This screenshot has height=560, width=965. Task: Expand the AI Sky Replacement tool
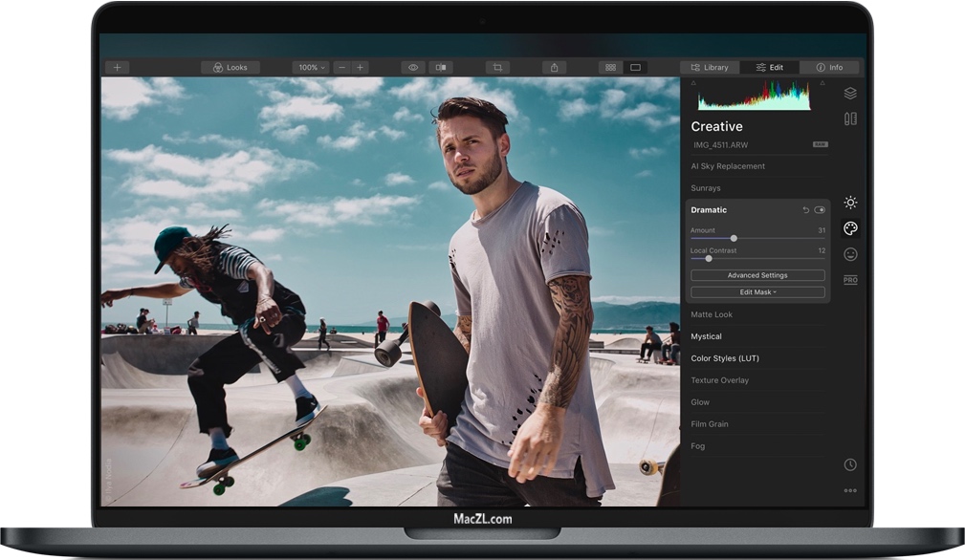[728, 166]
